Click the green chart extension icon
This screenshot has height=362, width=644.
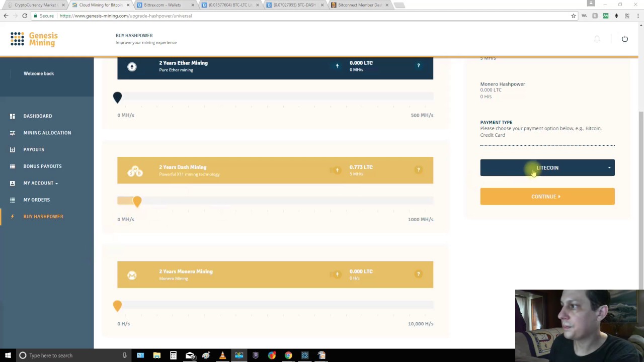(x=606, y=16)
